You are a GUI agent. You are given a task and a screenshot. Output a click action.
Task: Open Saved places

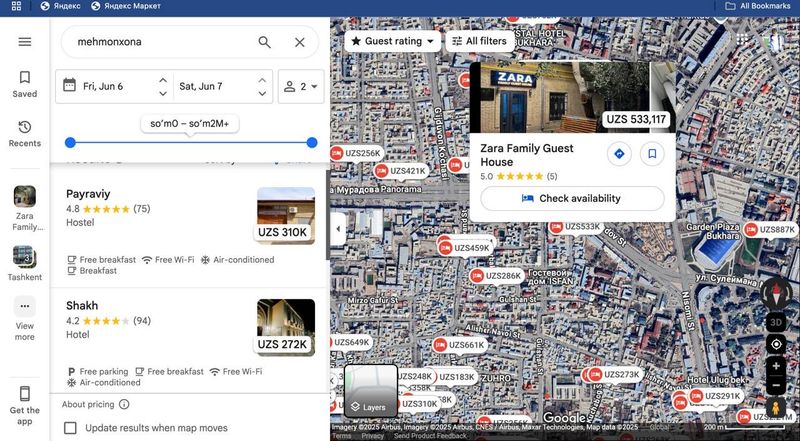pyautogui.click(x=24, y=84)
